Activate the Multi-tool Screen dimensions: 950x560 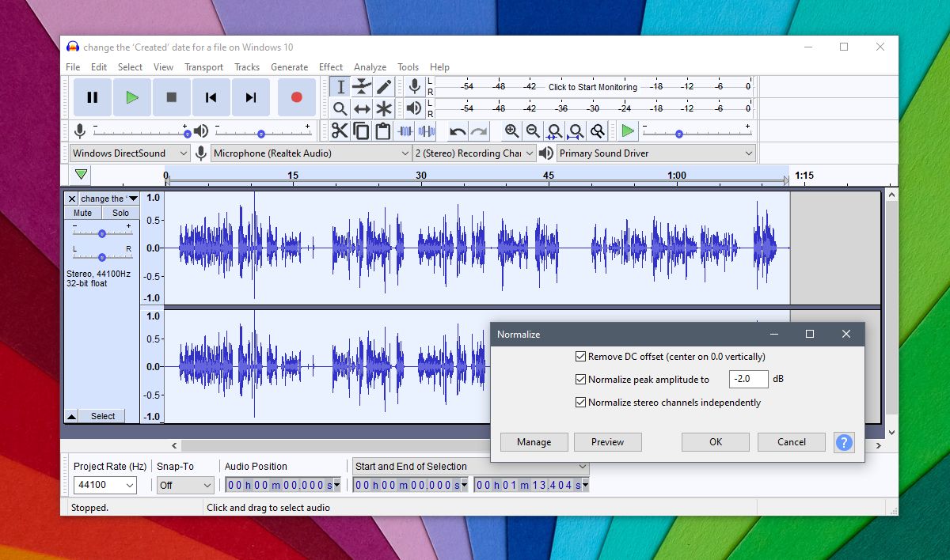point(383,108)
